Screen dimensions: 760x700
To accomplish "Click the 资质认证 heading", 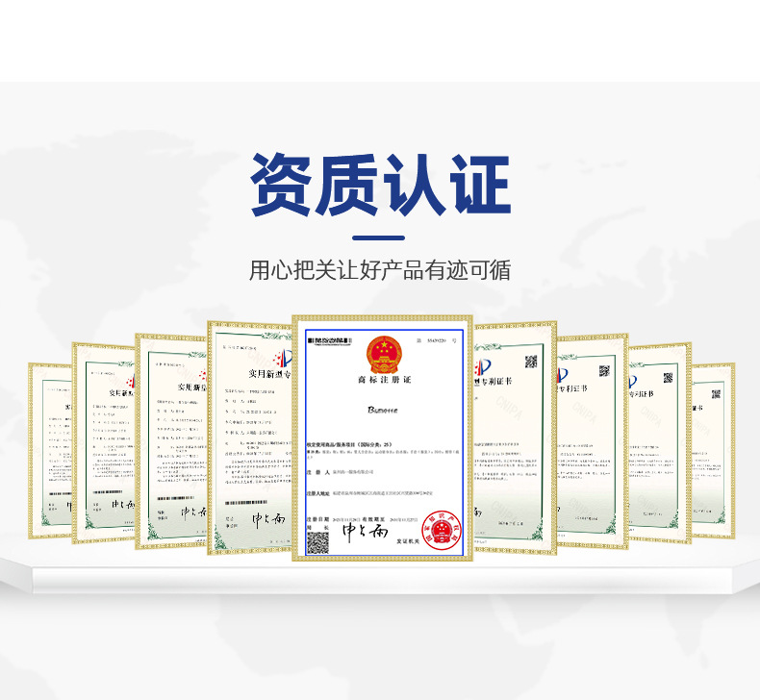I will click(381, 185).
